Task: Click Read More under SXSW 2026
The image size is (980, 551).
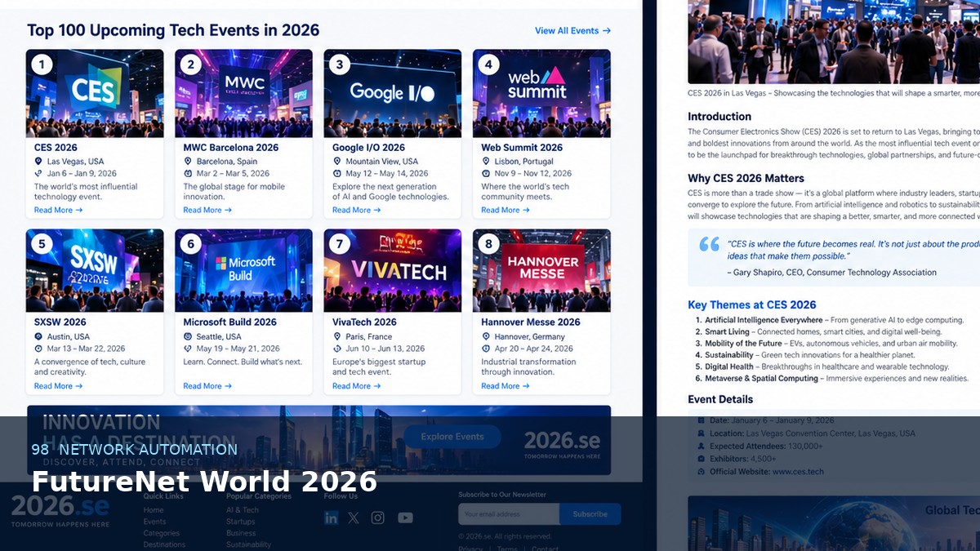Action: click(58, 386)
